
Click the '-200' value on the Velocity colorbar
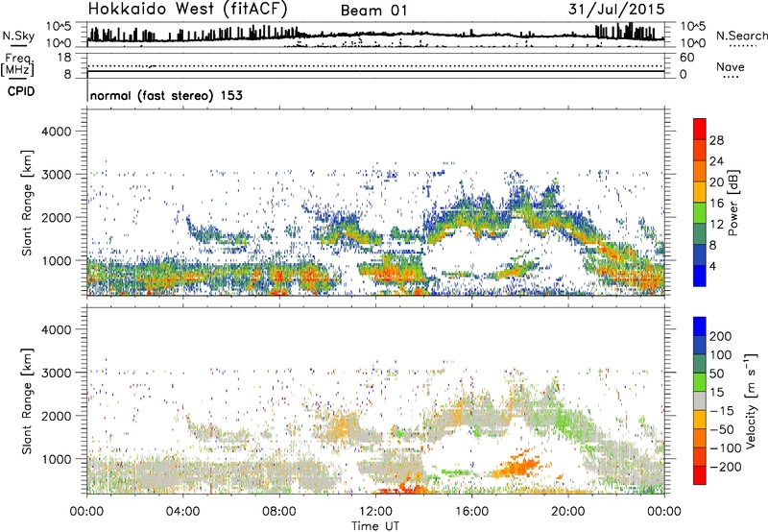coord(726,467)
